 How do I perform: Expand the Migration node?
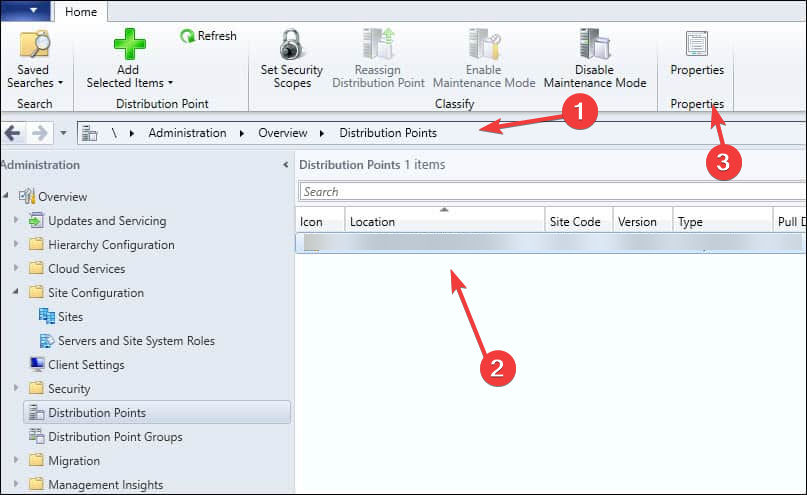pos(16,459)
